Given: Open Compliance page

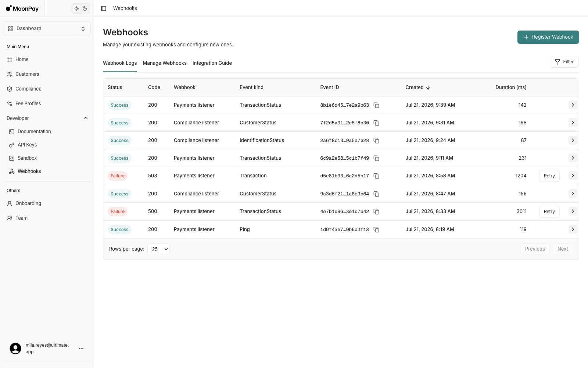Looking at the screenshot, I should [47, 89].
